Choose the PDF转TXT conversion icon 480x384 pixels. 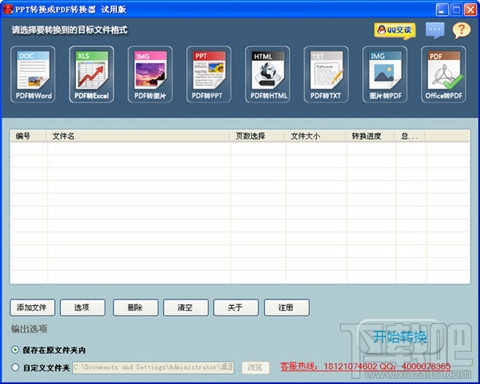(326, 74)
